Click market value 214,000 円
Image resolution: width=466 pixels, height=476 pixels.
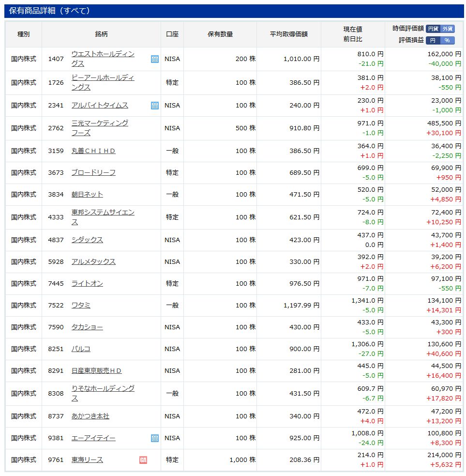444,455
